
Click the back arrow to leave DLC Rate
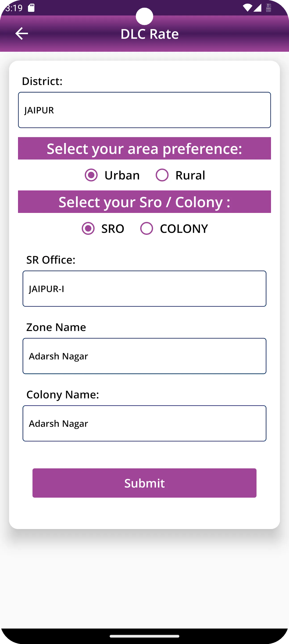click(x=21, y=33)
